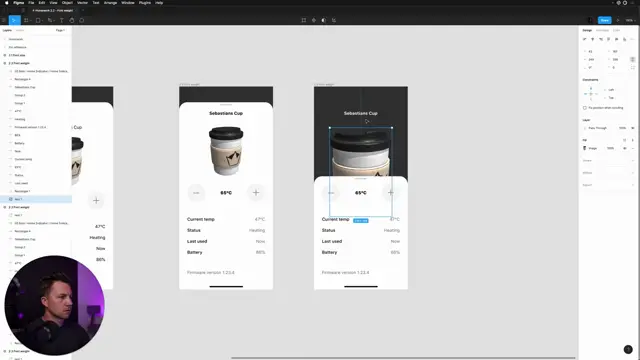This screenshot has height=360, width=640.
Task: Toggle layer visibility eye in Layer section
Action: coord(633,128)
